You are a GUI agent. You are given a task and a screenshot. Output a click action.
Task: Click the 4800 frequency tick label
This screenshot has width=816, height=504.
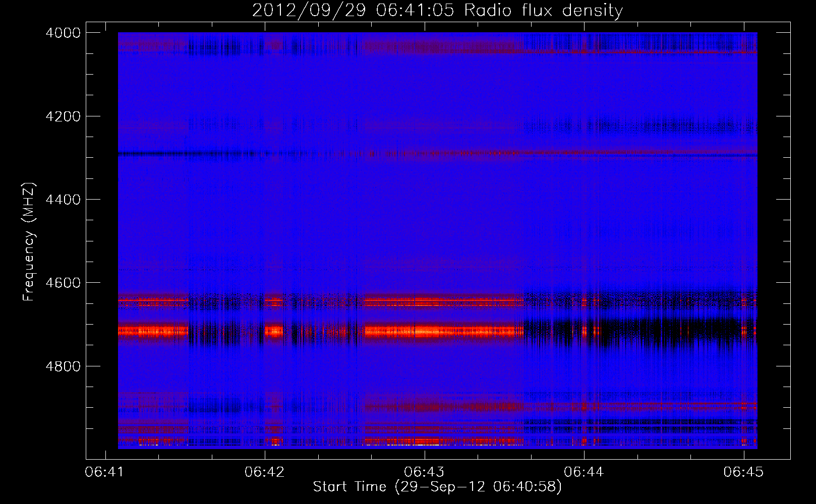(63, 366)
